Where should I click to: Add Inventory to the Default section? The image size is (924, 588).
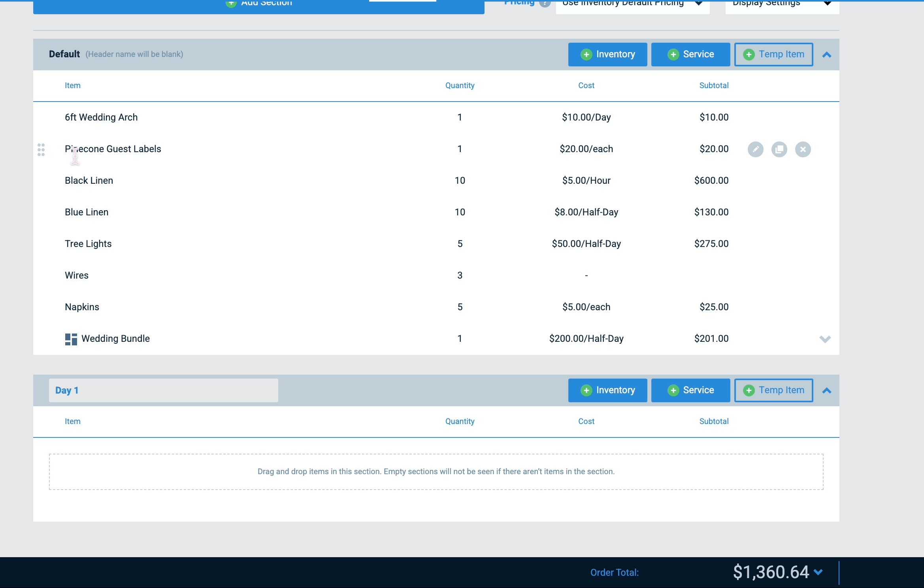coord(607,55)
